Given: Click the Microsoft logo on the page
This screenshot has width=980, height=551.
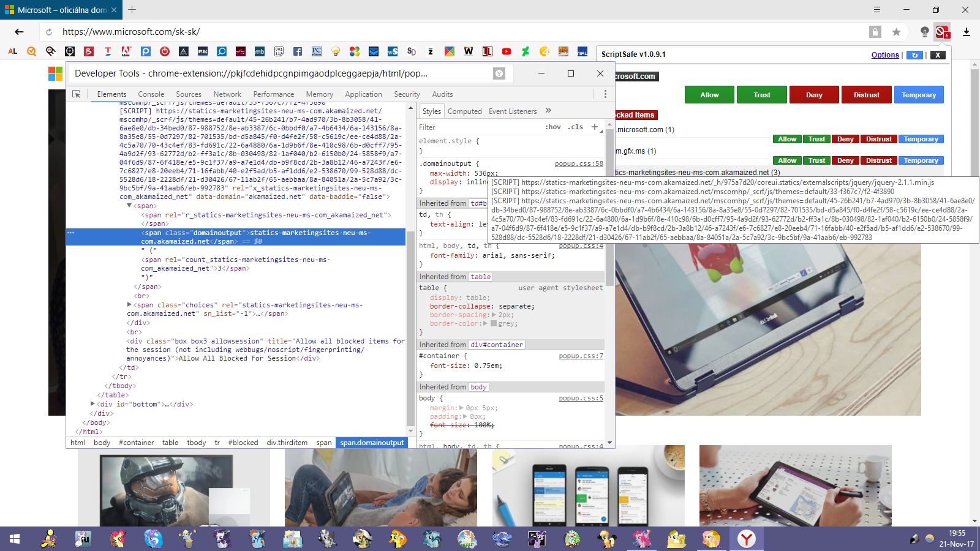Looking at the screenshot, I should tap(55, 73).
